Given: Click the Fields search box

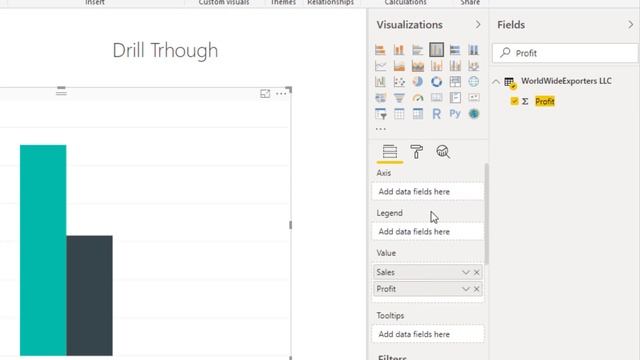Looking at the screenshot, I should 565,53.
